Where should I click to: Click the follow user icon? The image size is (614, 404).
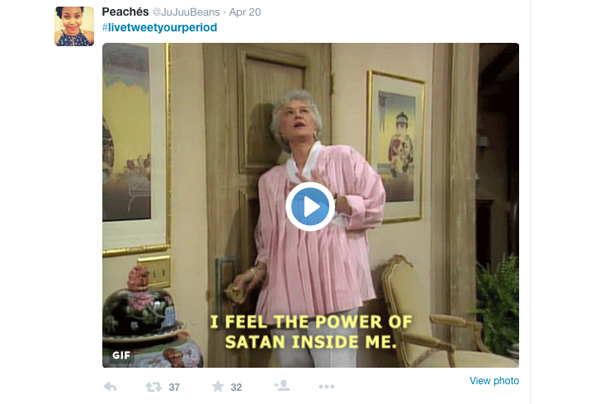pos(282,386)
